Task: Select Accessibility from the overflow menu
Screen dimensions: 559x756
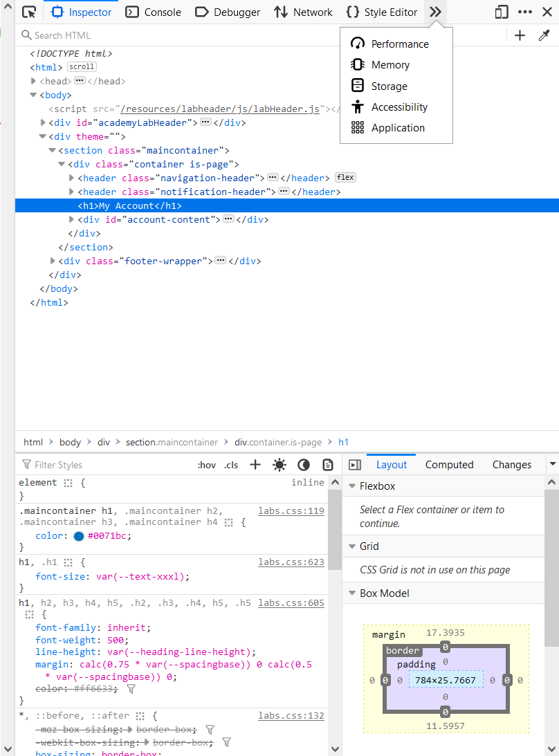Action: point(396,107)
